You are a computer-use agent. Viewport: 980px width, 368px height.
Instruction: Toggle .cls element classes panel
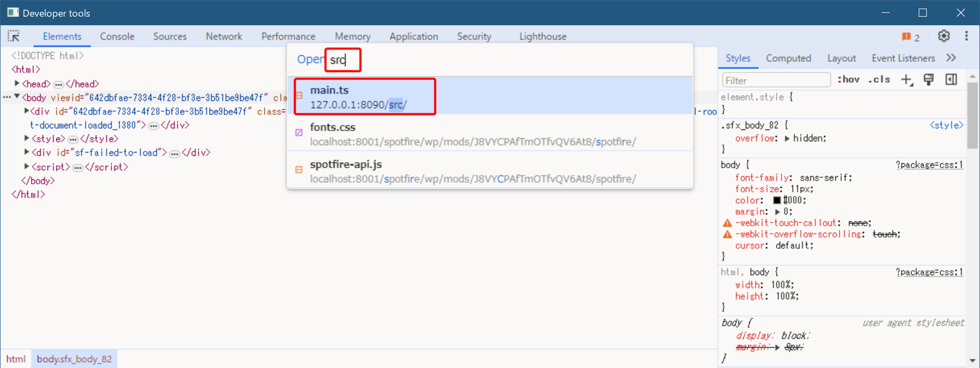coord(879,80)
